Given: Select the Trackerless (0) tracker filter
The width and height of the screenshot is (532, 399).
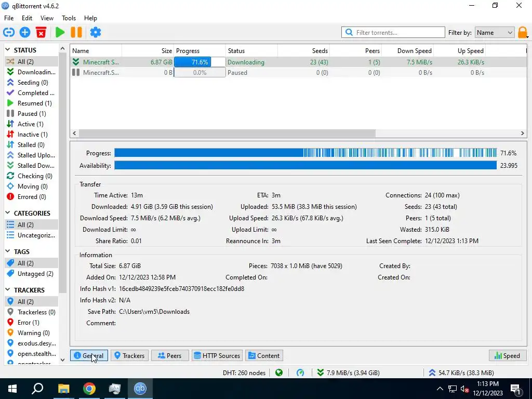Looking at the screenshot, I should coord(31,312).
